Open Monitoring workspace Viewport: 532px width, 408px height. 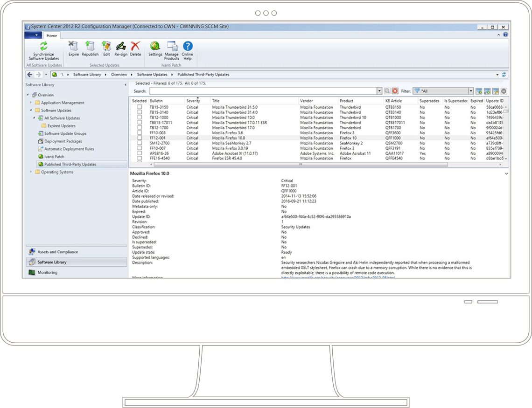tap(77, 272)
